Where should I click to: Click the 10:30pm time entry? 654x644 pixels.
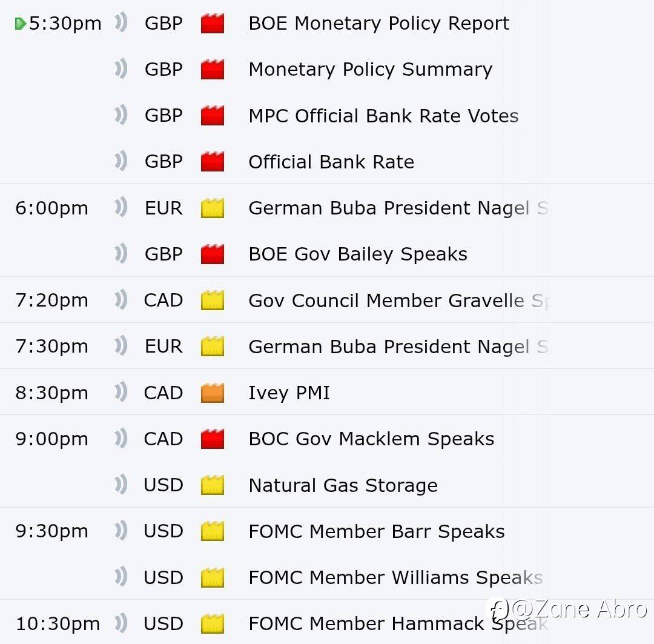[56, 623]
